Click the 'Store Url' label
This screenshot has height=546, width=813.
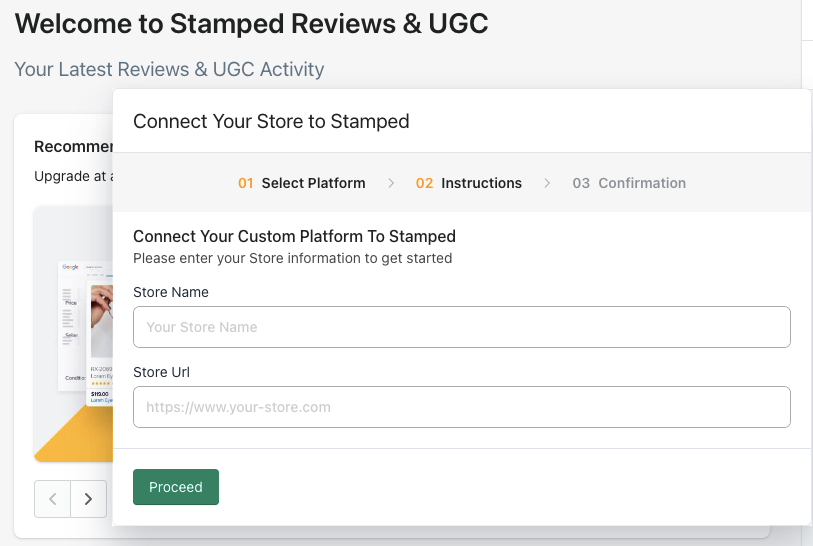(161, 372)
